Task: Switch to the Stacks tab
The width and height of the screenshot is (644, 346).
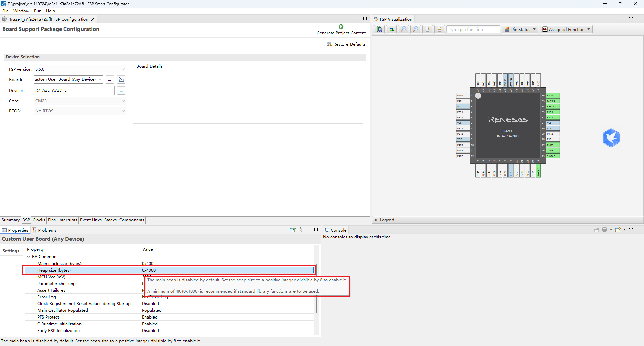Action: pos(110,220)
